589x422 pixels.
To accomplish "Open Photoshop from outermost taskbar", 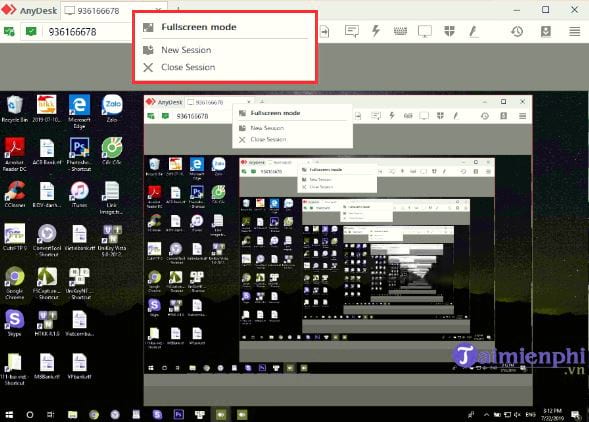I will pyautogui.click(x=179, y=414).
